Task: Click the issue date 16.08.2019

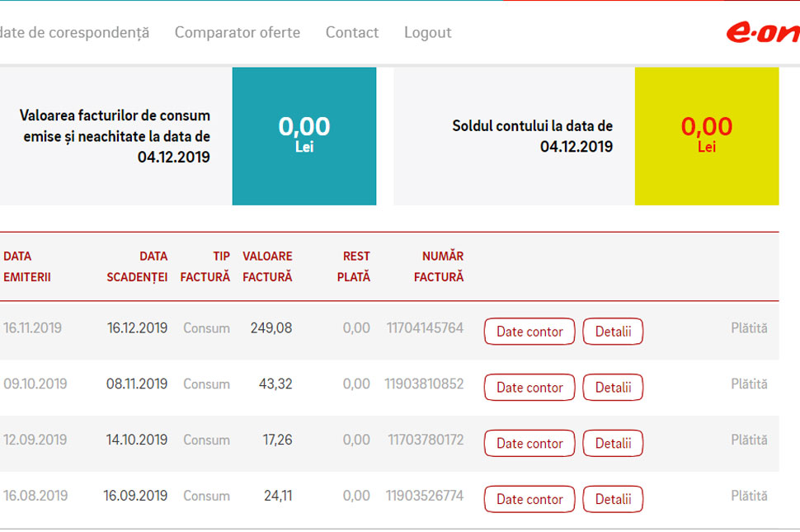Action: pyautogui.click(x=35, y=496)
